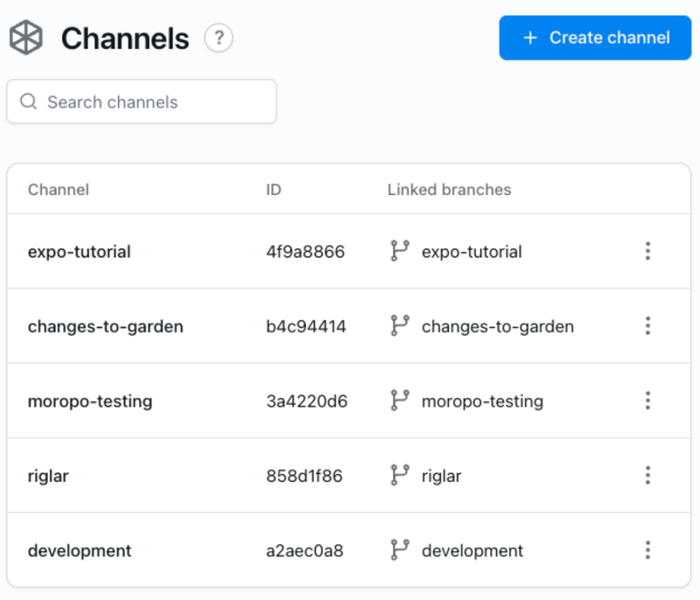Open the development row options menu
Screen dimensions: 700x600
647,550
